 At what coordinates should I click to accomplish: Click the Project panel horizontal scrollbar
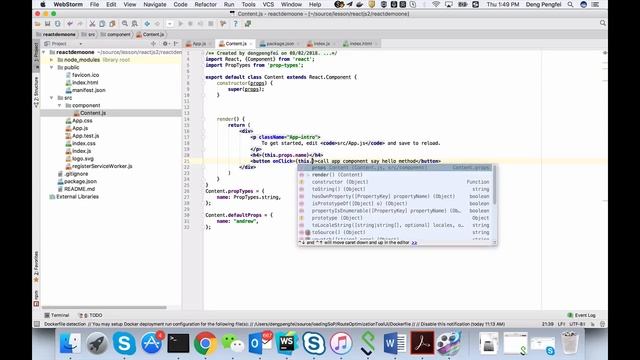click(104, 307)
